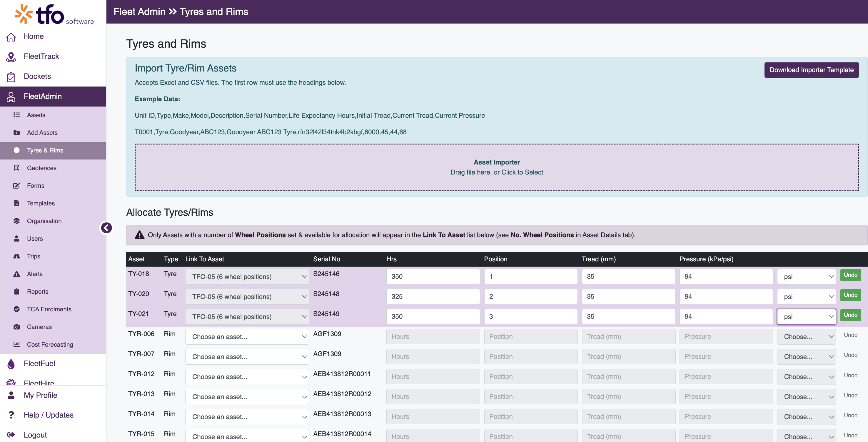Open pressure unit dropdown for TY-020
868x442 pixels.
pyautogui.click(x=806, y=297)
